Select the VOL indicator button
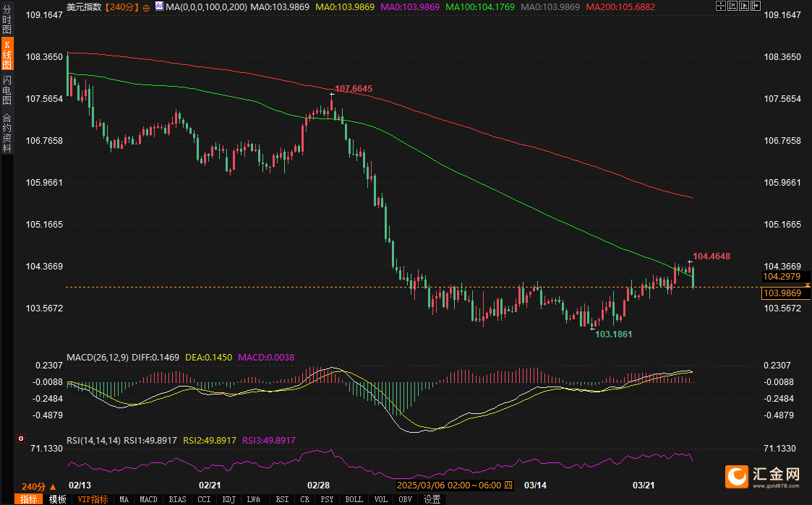The height and width of the screenshot is (505, 812). point(381,499)
